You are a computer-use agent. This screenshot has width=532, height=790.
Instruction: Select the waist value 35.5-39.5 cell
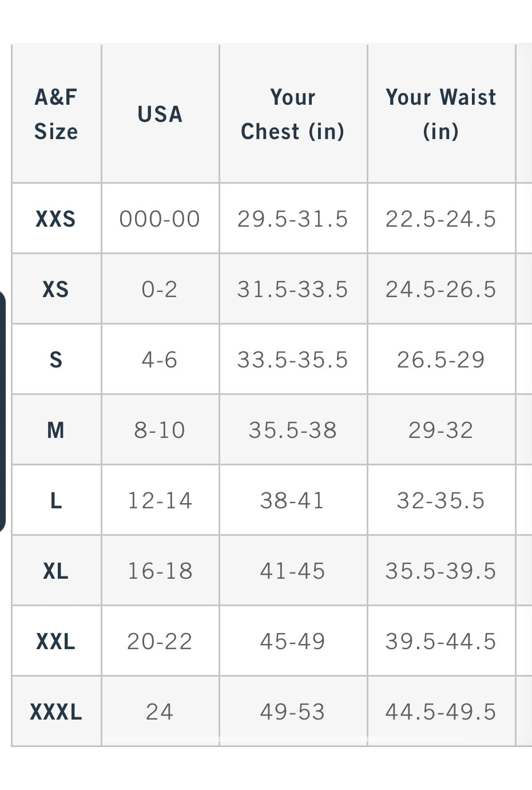pos(440,571)
